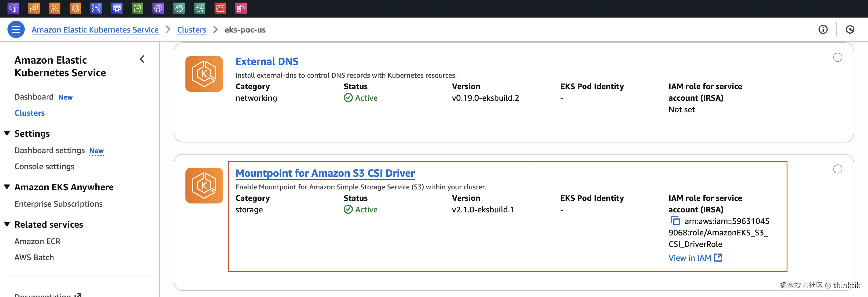Open the VPC service shortcut icon

(14, 8)
